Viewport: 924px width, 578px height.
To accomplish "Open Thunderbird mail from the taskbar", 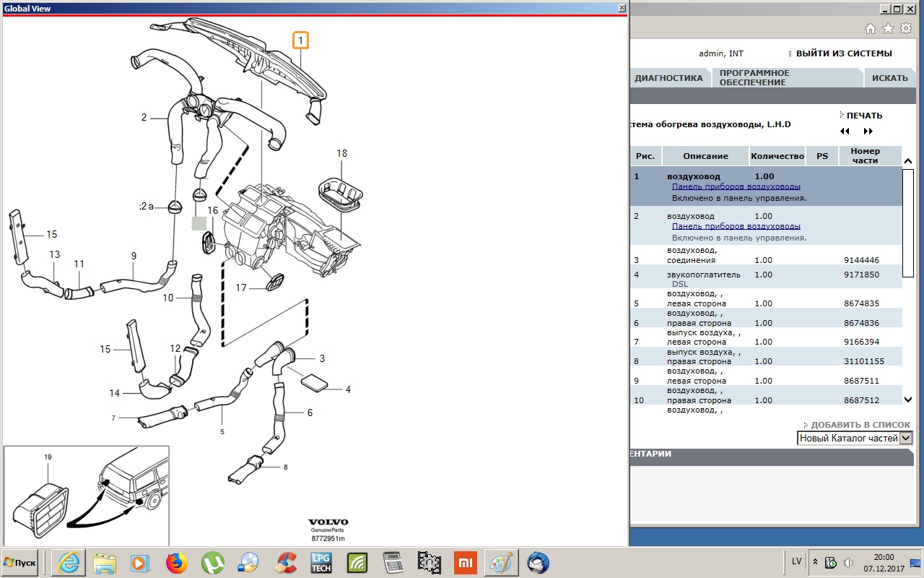I will click(538, 562).
